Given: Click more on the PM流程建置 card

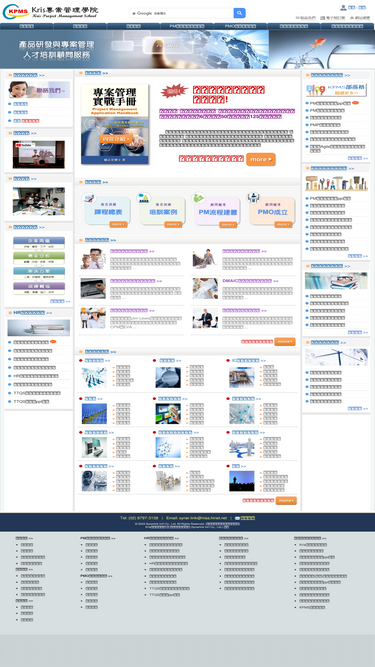Looking at the screenshot, I should click(x=228, y=224).
